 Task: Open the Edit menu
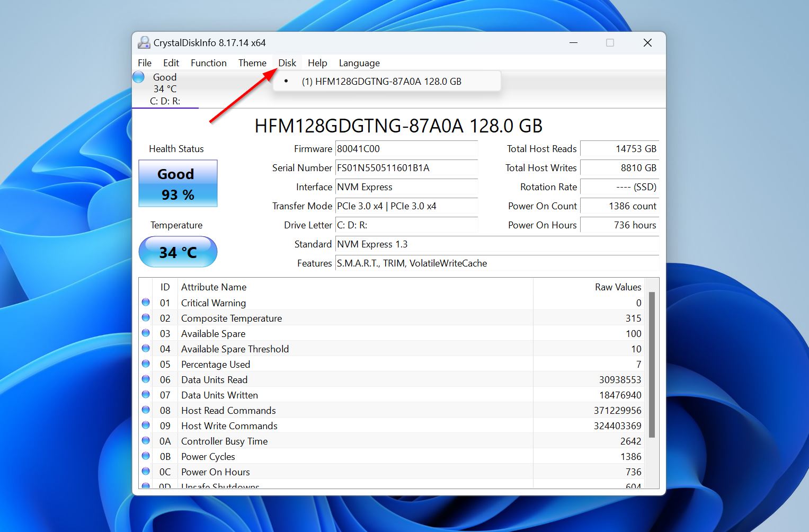pyautogui.click(x=171, y=63)
